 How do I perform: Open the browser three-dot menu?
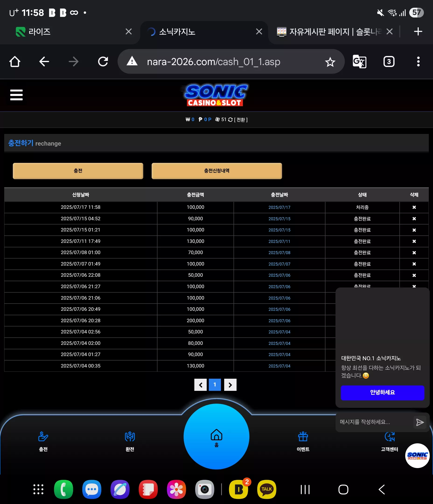[x=418, y=62]
